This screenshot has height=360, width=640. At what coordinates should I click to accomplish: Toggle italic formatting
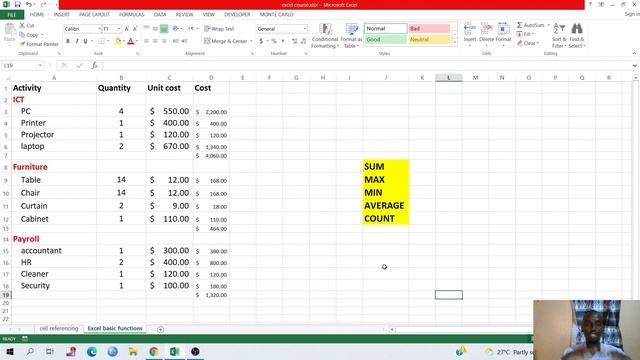(x=77, y=41)
